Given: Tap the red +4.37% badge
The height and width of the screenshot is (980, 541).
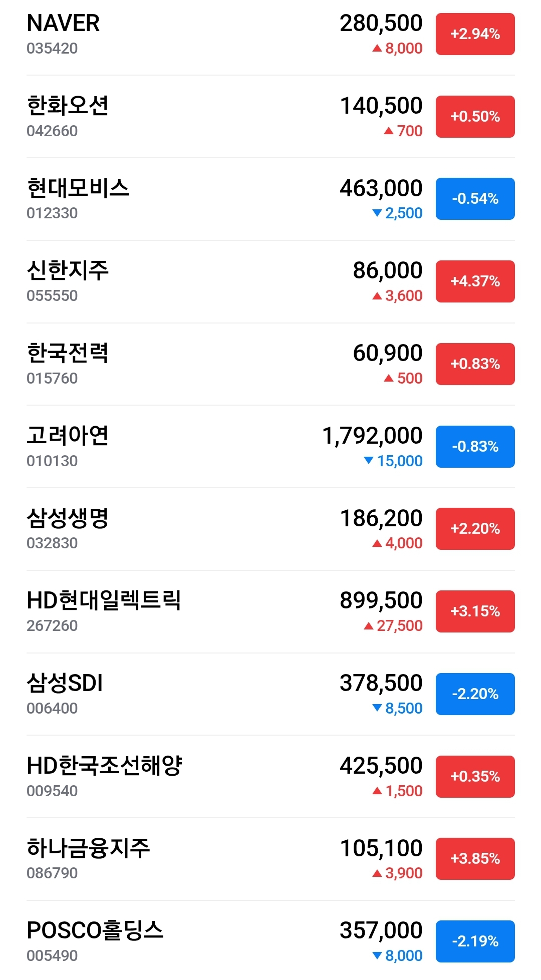Looking at the screenshot, I should [475, 281].
